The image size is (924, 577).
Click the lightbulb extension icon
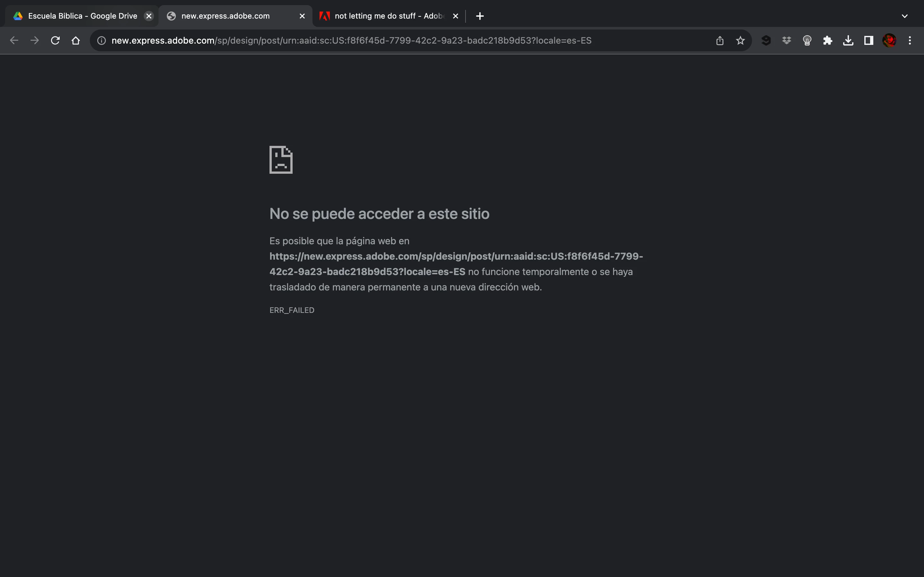click(x=807, y=40)
